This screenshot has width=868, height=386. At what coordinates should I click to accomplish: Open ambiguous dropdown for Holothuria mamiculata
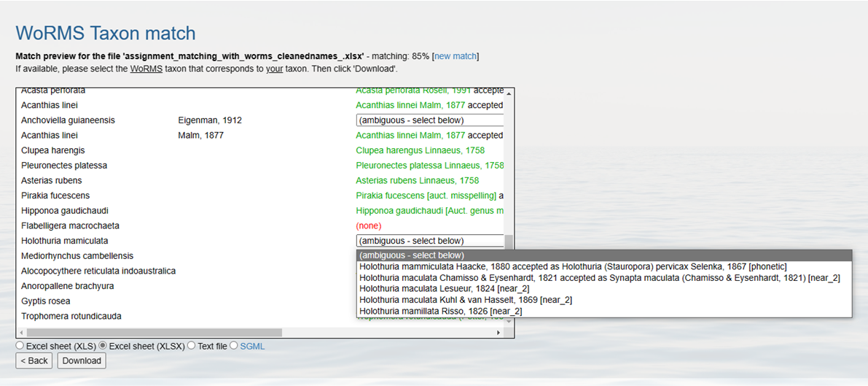pos(430,241)
